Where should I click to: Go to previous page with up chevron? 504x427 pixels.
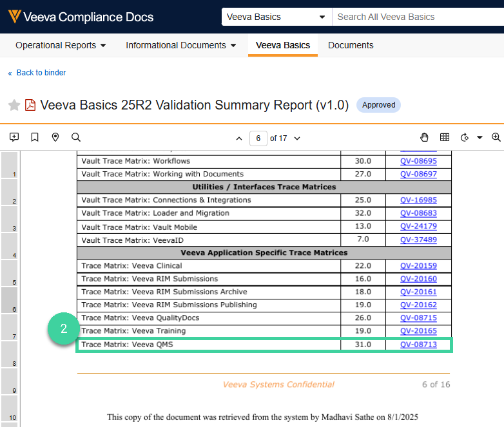point(239,138)
